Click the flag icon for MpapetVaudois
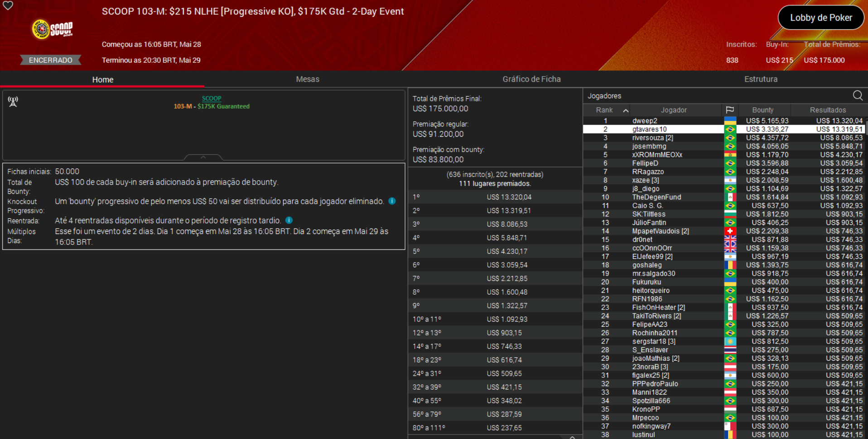 tap(730, 231)
